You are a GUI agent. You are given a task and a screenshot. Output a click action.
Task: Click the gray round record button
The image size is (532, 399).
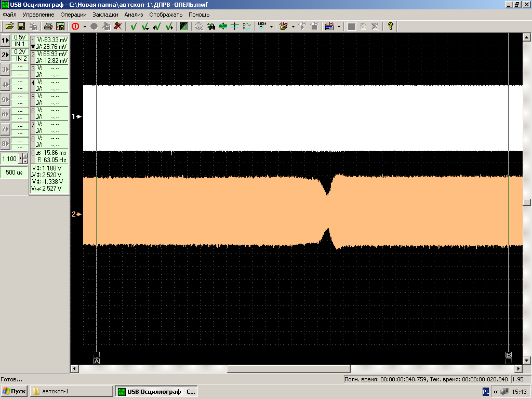point(94,26)
